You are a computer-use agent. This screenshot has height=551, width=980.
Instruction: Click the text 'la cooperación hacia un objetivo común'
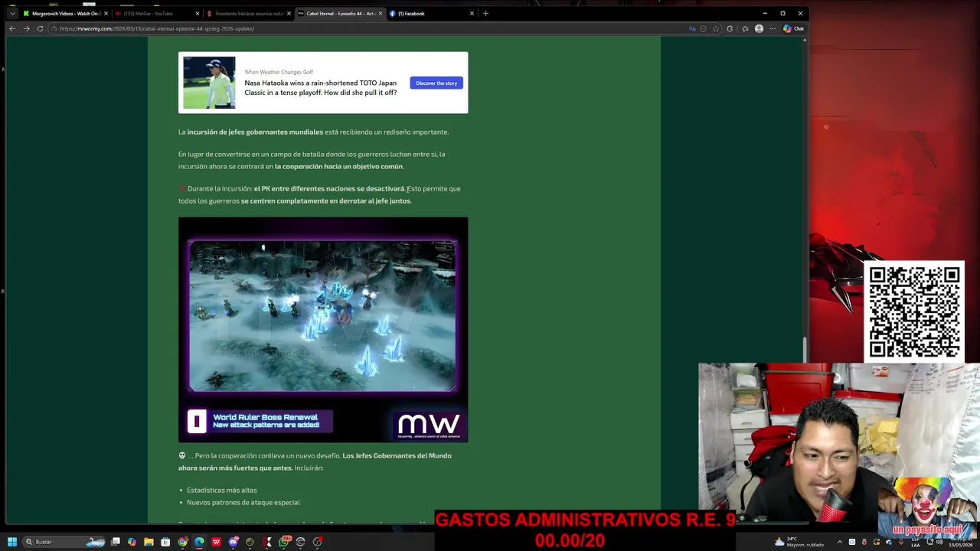pos(338,166)
